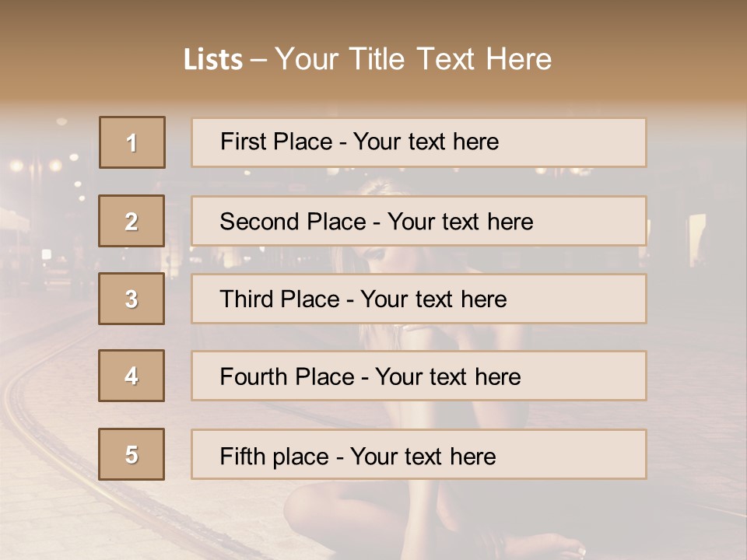Select the number 2 square

click(132, 221)
